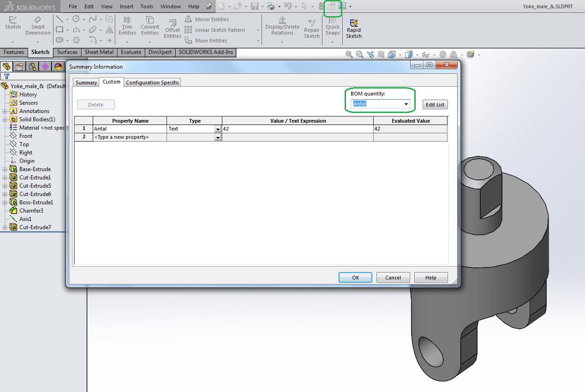The width and height of the screenshot is (585, 392).
Task: Expand the Base-Extrude feature node
Action: click(5, 169)
